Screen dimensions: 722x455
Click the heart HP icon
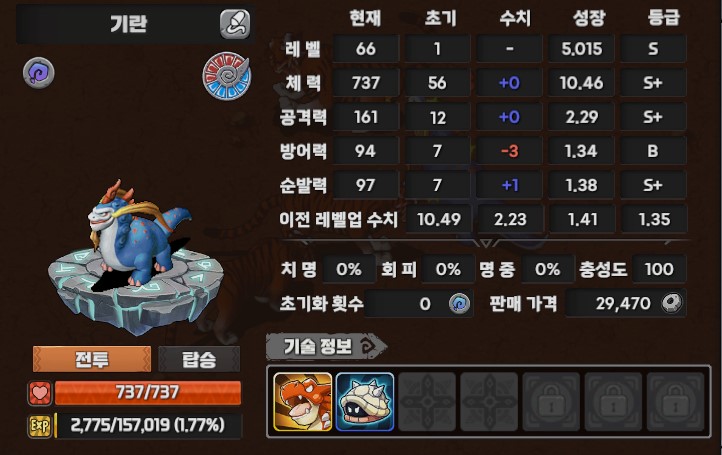pos(40,393)
